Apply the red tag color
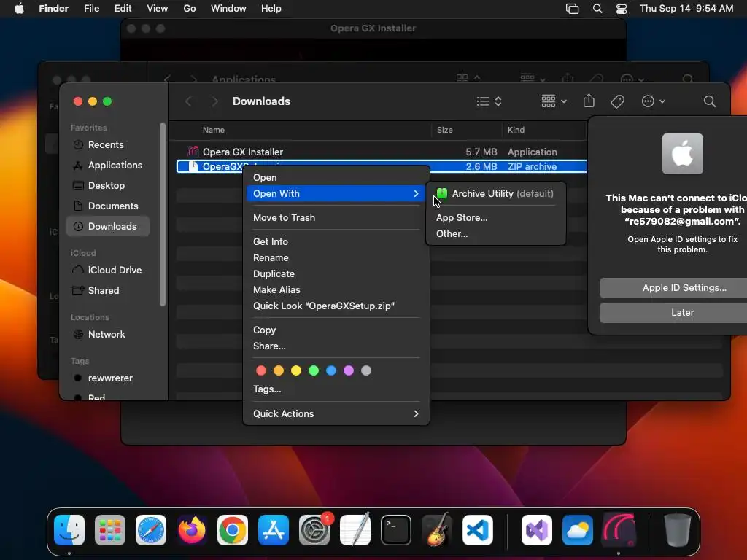This screenshot has height=560, width=747. 261,370
